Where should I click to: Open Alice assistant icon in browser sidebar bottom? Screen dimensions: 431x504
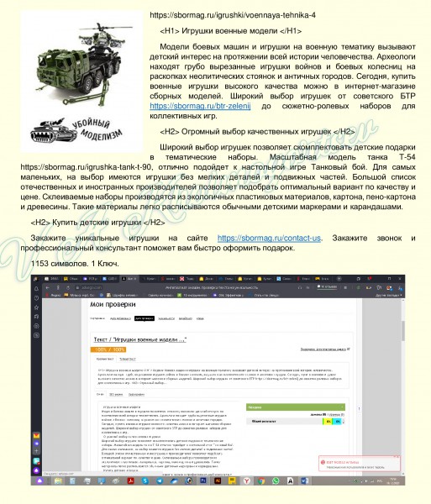coord(36,470)
